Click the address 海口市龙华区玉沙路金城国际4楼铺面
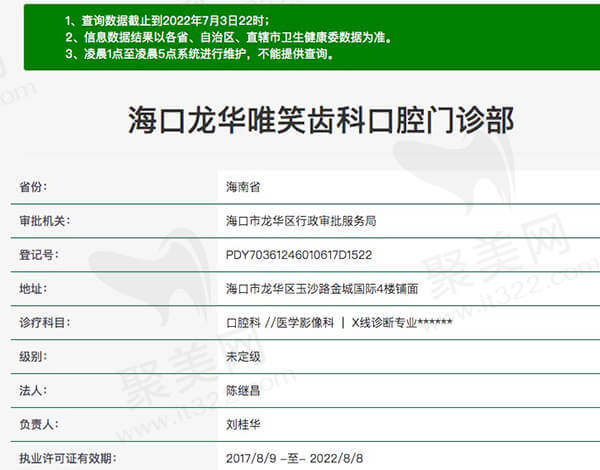Screen dimensions: 600x470 pos(322,289)
